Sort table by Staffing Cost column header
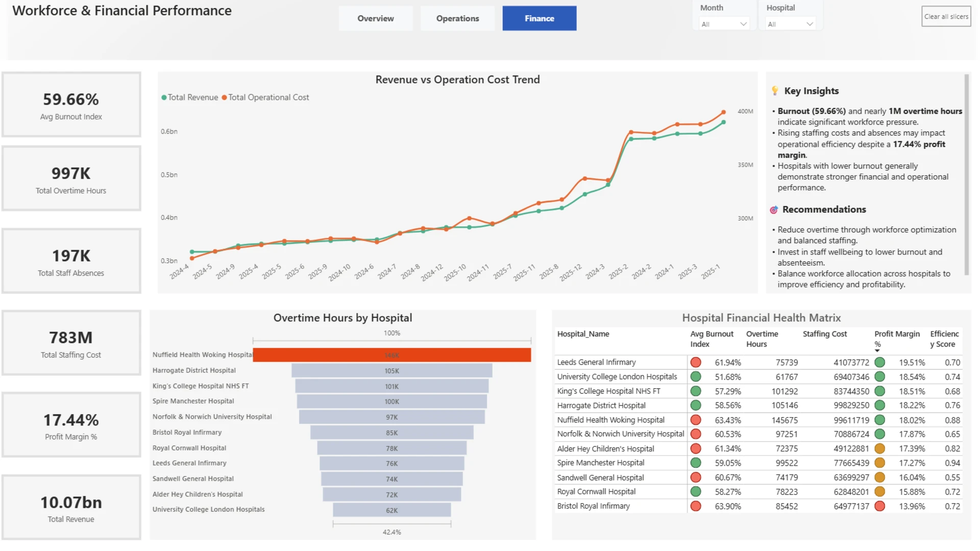Viewport: 980px width, 551px height. tap(824, 334)
